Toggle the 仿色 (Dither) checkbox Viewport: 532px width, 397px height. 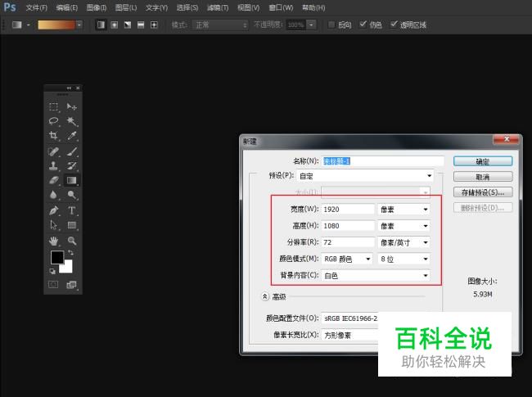coord(362,25)
